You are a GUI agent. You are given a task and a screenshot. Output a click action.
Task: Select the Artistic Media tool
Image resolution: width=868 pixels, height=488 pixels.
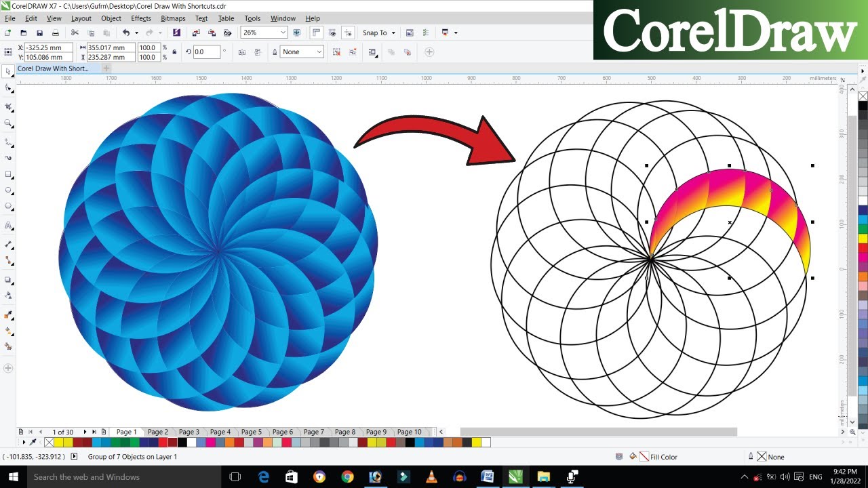click(x=8, y=158)
